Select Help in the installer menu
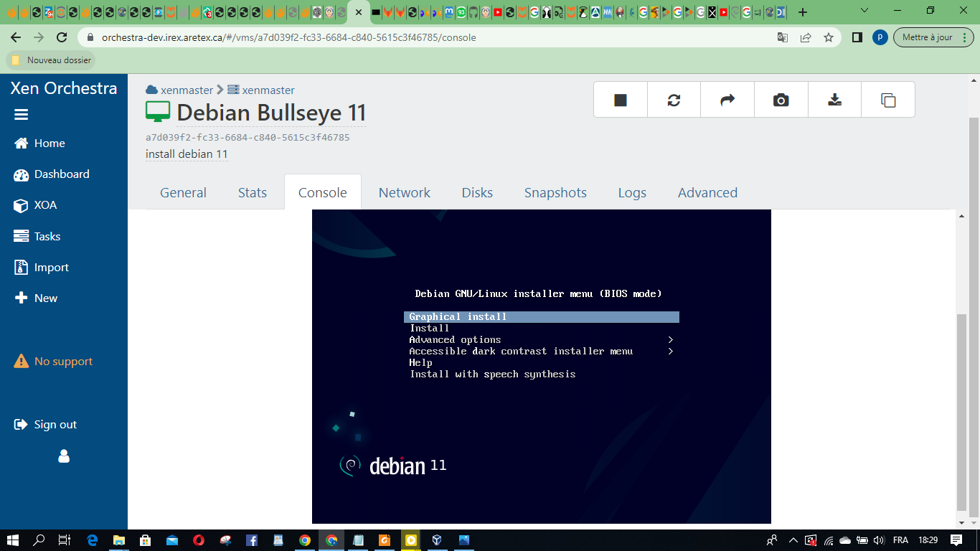The width and height of the screenshot is (980, 551). (420, 362)
